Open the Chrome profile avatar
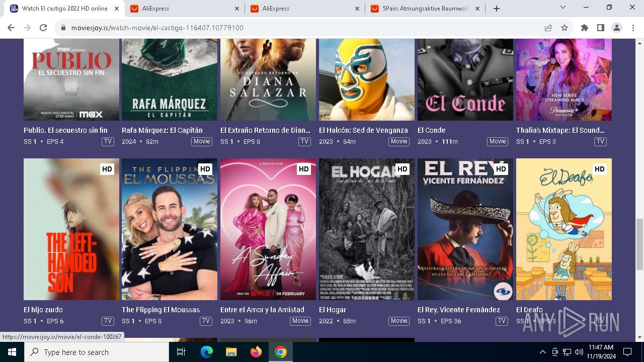The width and height of the screenshot is (644, 362). 617,28
